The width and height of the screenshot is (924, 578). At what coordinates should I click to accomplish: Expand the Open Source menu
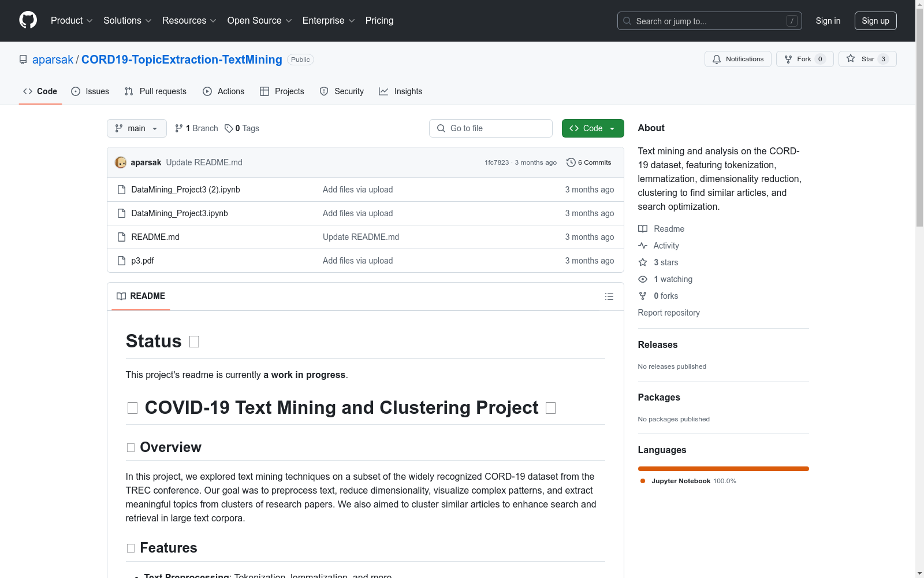coord(260,20)
